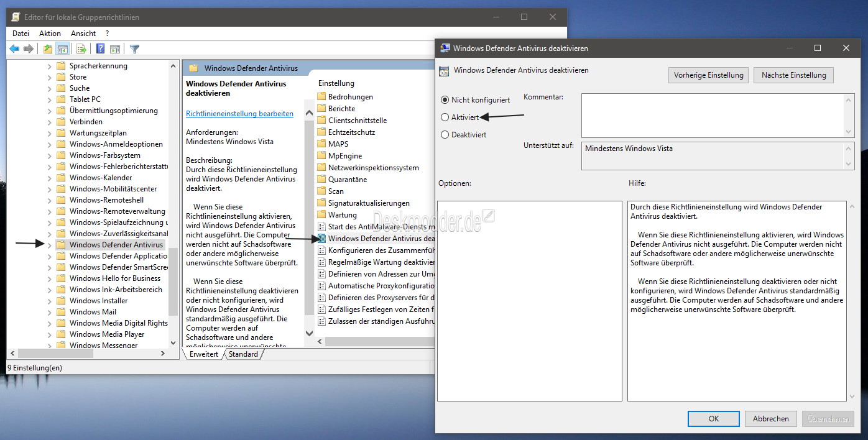Click the Windows Mail folder icon in tree
The width and height of the screenshot is (868, 440).
click(x=61, y=311)
